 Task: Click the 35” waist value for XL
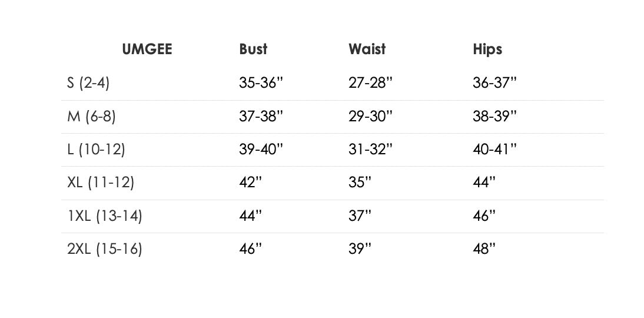[x=360, y=183]
